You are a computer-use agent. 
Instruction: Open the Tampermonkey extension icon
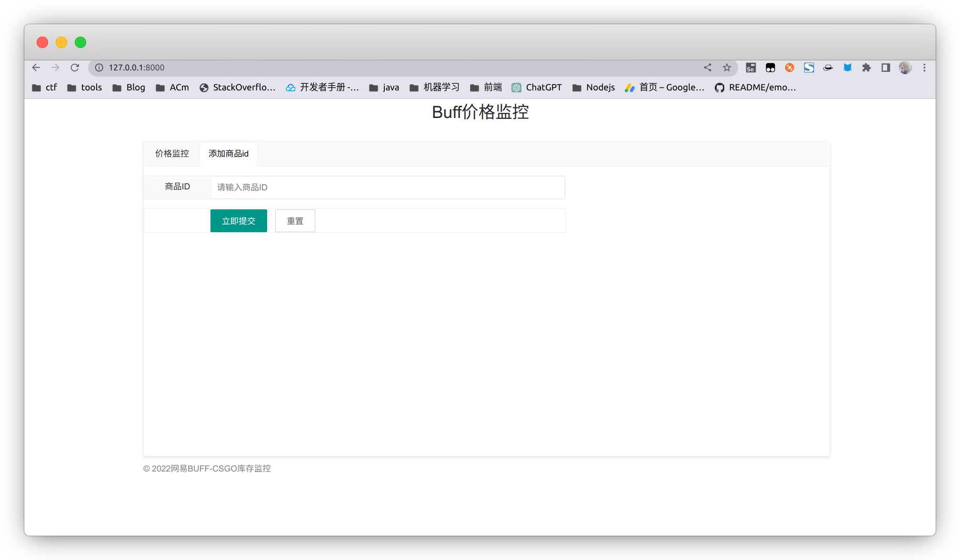click(x=770, y=68)
